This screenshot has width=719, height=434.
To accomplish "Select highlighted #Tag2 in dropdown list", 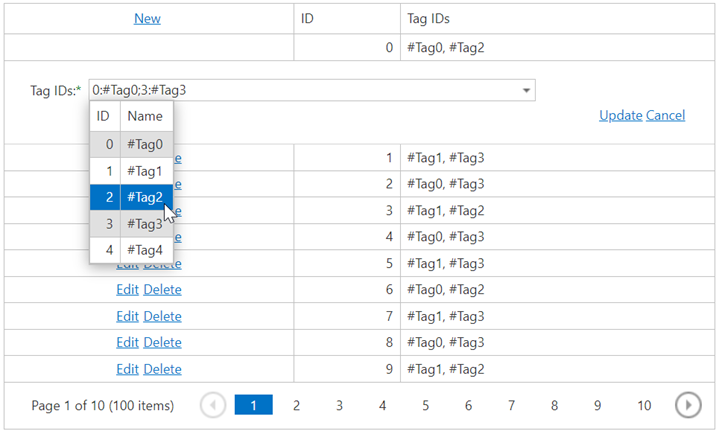I will 132,197.
